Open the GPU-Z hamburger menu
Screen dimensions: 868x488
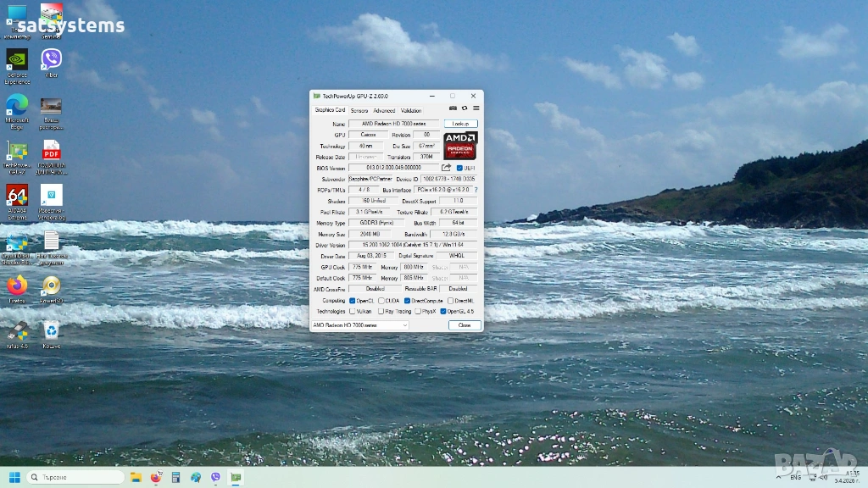click(476, 108)
